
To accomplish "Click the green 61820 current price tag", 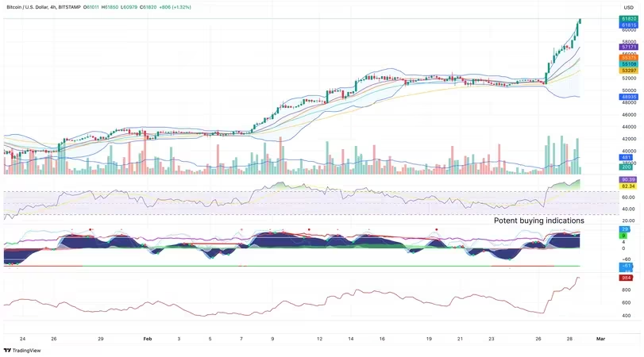I will point(629,17).
